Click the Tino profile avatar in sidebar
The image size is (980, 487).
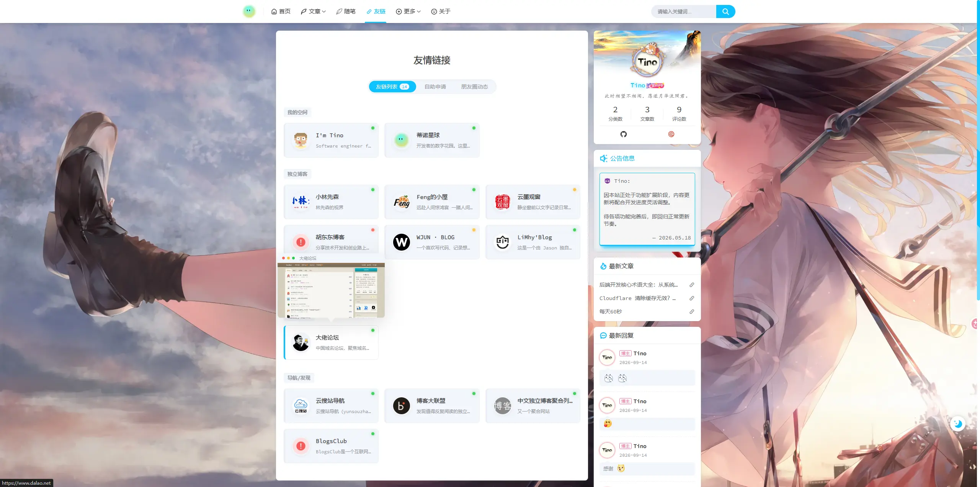tap(647, 61)
